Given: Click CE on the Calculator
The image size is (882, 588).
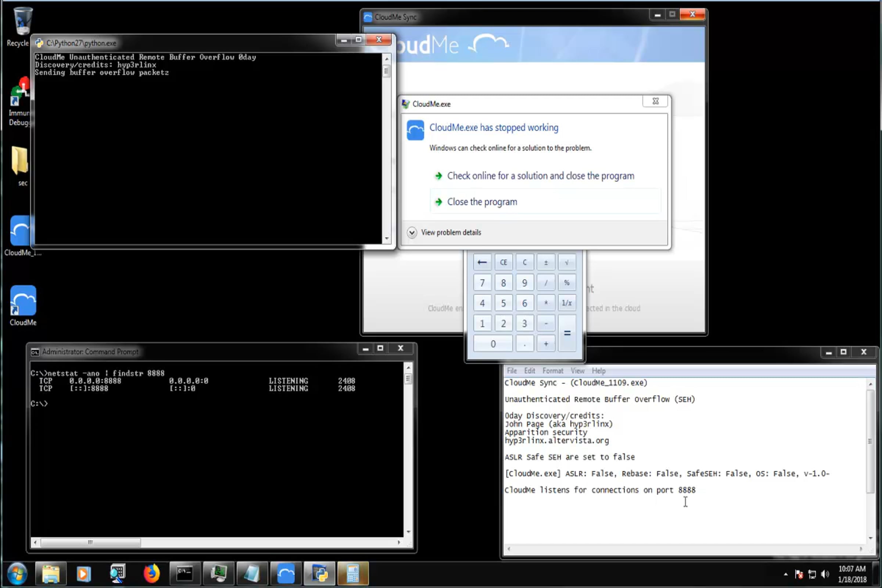Looking at the screenshot, I should [x=503, y=262].
